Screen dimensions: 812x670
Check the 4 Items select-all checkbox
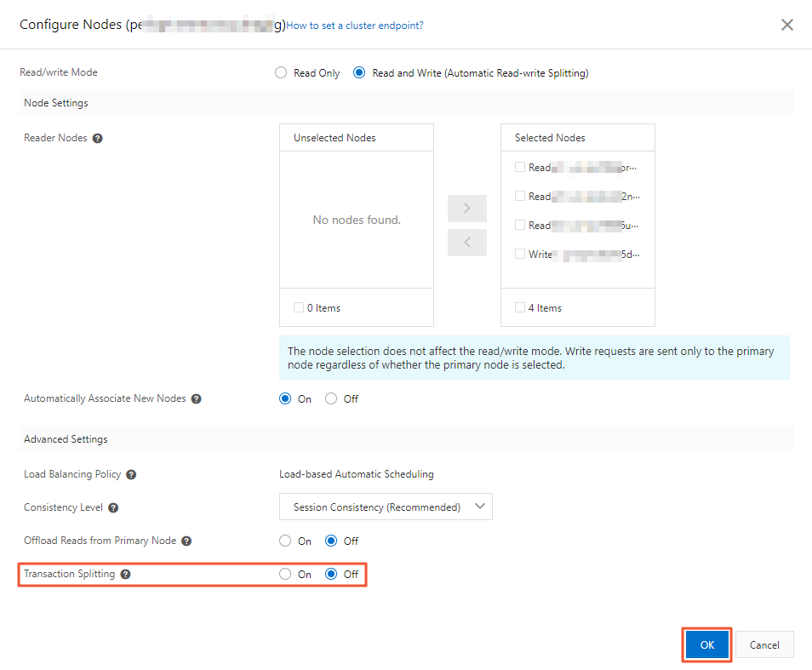pyautogui.click(x=519, y=307)
